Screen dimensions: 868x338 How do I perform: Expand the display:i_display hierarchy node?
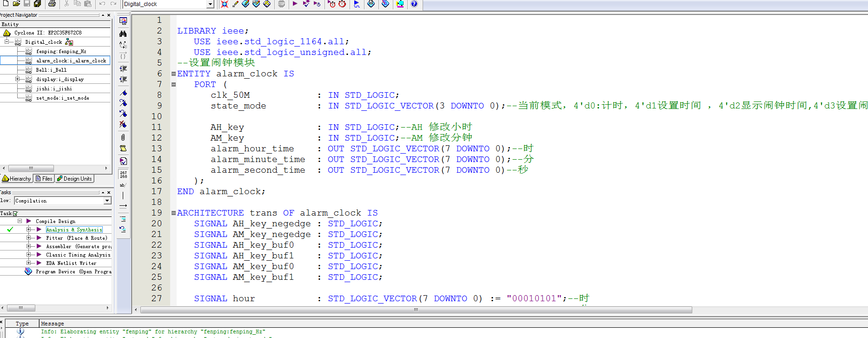coord(18,79)
